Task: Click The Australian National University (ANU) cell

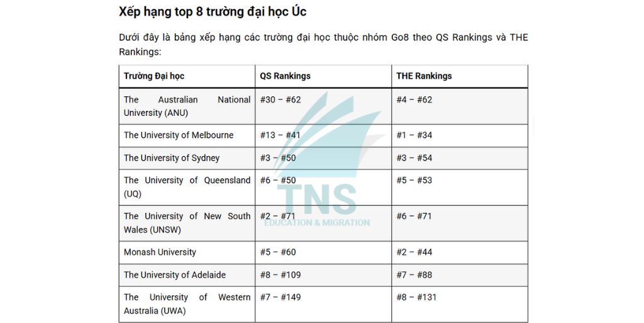Action: (187, 106)
